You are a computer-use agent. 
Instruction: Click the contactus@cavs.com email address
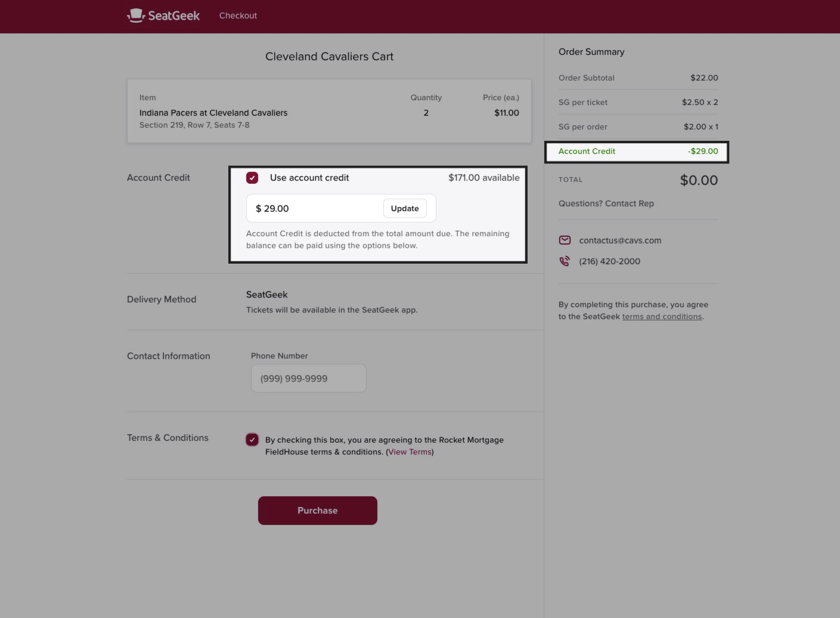620,240
